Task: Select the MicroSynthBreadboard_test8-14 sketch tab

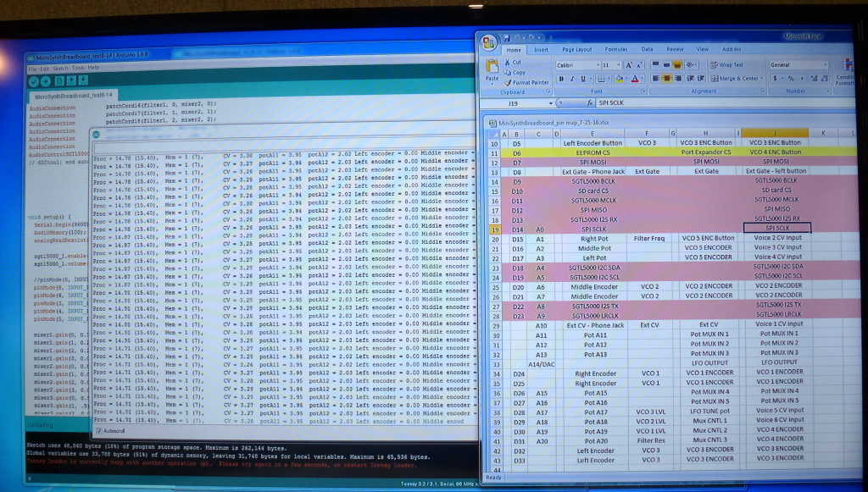Action: point(73,97)
